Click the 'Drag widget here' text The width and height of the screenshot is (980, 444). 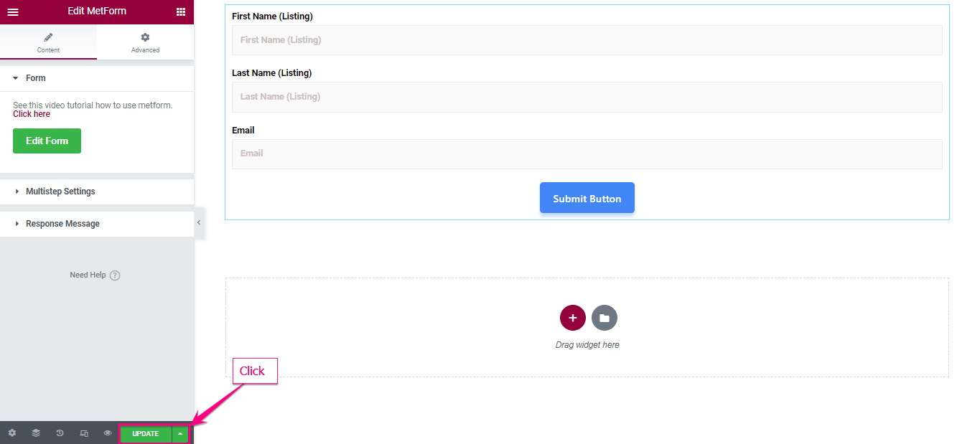pyautogui.click(x=587, y=345)
